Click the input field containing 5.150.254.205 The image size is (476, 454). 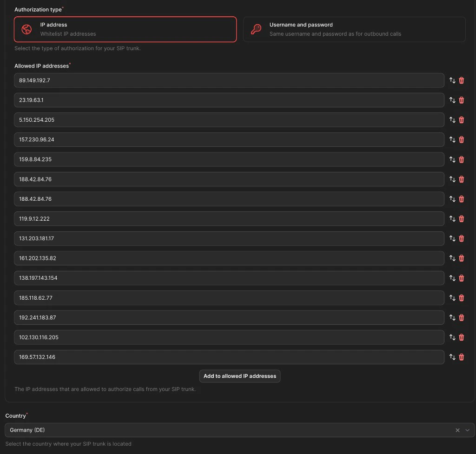[229, 119]
